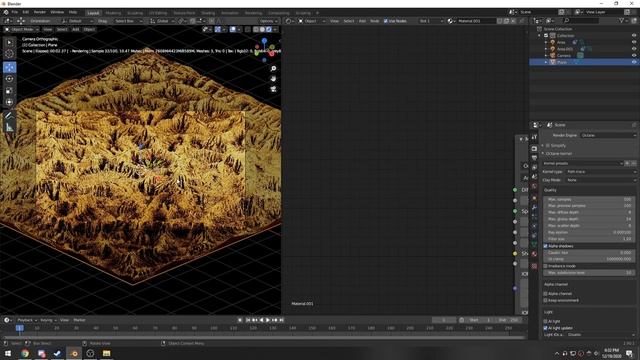640x360 pixels.
Task: Open the Material properties tab icon
Action: (x=534, y=254)
